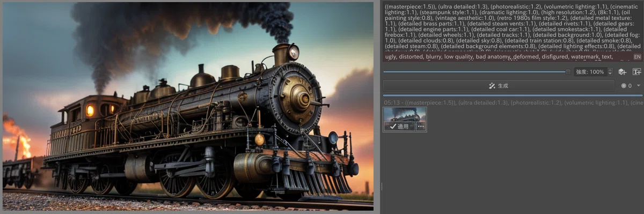Image resolution: width=644 pixels, height=214 pixels.
Task: Add a text region with the T+ icon
Action: click(x=636, y=72)
